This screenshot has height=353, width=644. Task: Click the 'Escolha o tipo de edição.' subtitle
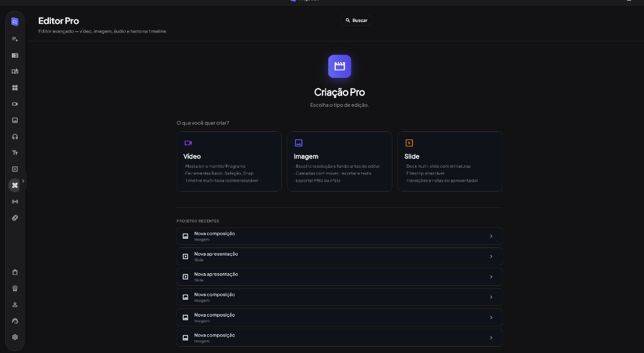point(340,105)
